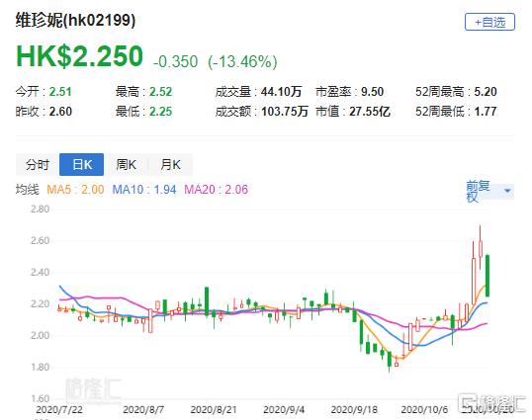Select the 日K chart tab
This screenshot has height=420, width=532.
(x=81, y=165)
